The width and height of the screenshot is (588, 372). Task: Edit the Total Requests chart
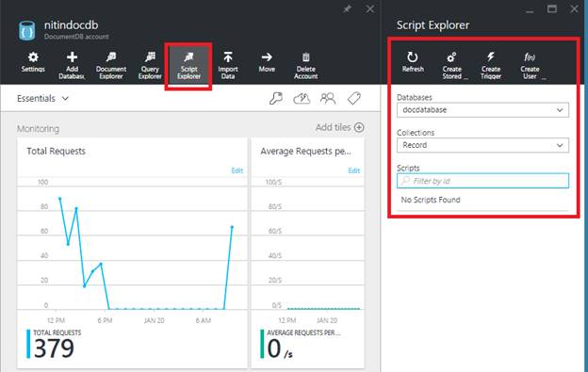coord(237,170)
